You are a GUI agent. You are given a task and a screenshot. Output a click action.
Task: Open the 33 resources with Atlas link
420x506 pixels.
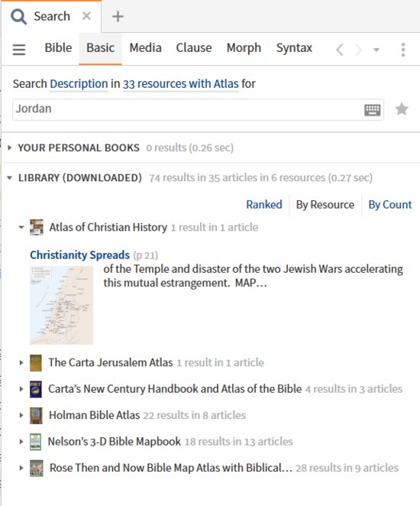coord(180,84)
